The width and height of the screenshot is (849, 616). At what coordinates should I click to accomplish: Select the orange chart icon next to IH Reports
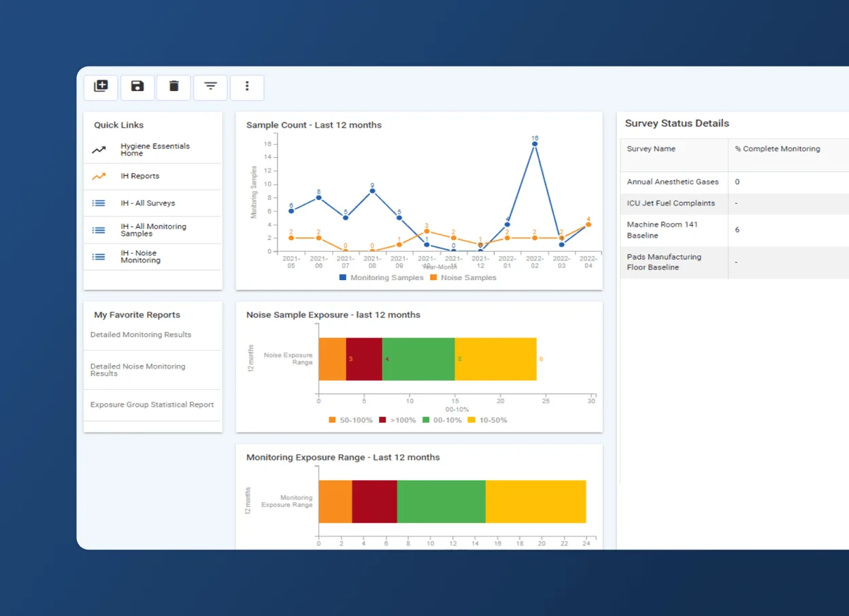[x=100, y=176]
